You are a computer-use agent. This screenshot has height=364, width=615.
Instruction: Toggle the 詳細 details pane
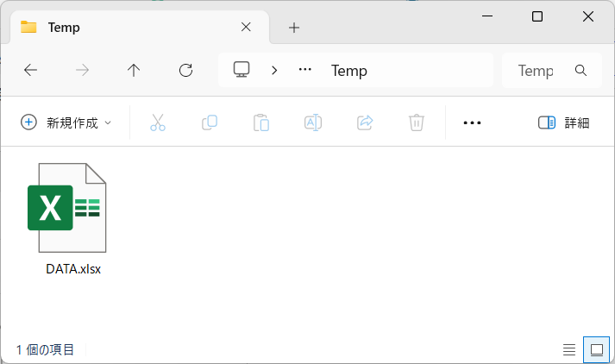tap(563, 122)
